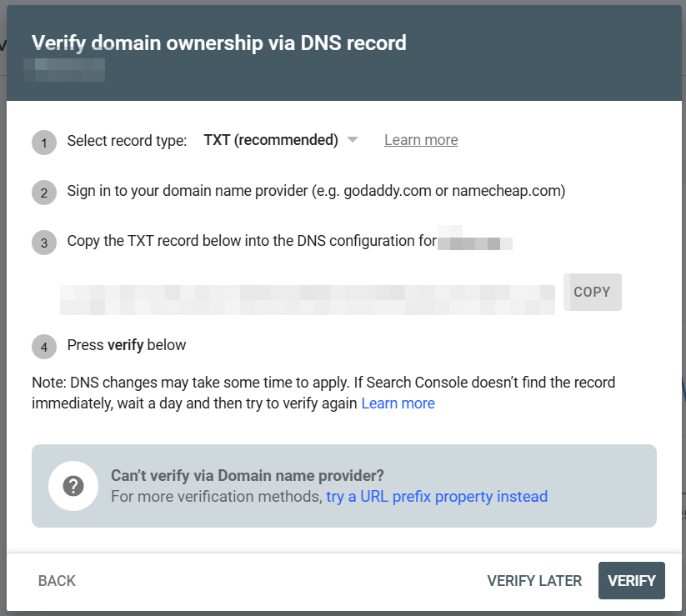Click the Can't verify info panel
Screen dimensions: 686x616
pyautogui.click(x=343, y=486)
